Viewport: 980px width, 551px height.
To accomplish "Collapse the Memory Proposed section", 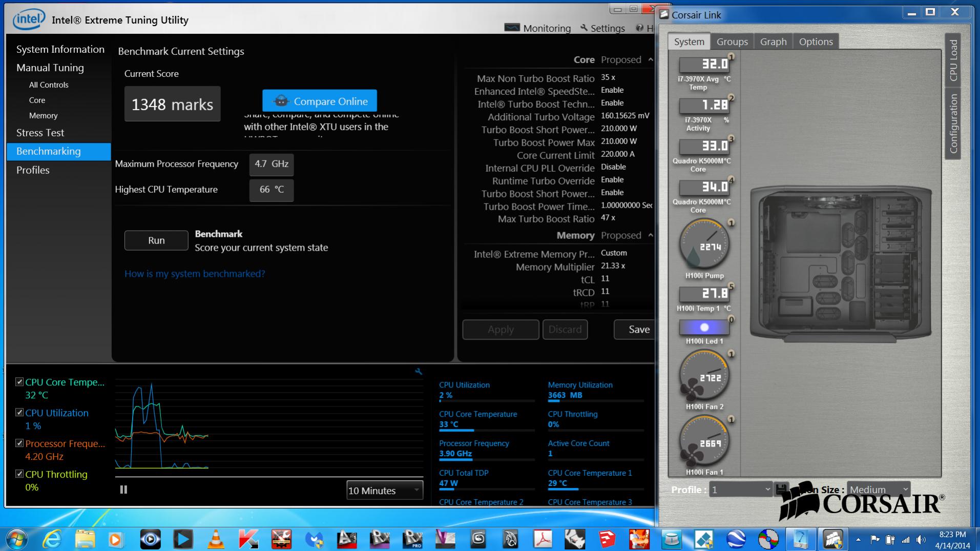I will tap(650, 235).
